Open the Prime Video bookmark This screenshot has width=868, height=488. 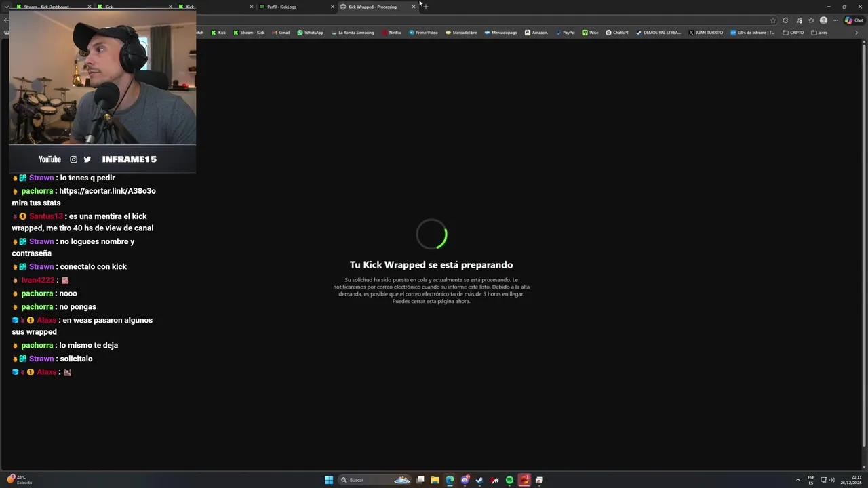click(423, 33)
